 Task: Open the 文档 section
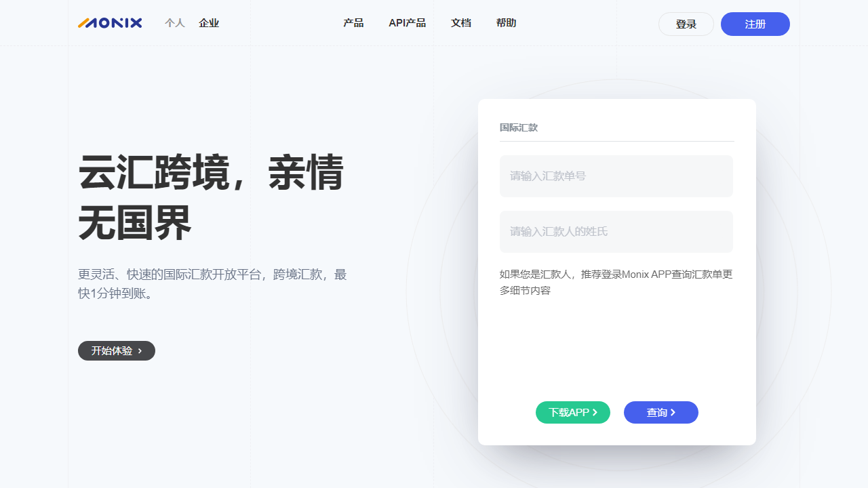[x=461, y=22]
